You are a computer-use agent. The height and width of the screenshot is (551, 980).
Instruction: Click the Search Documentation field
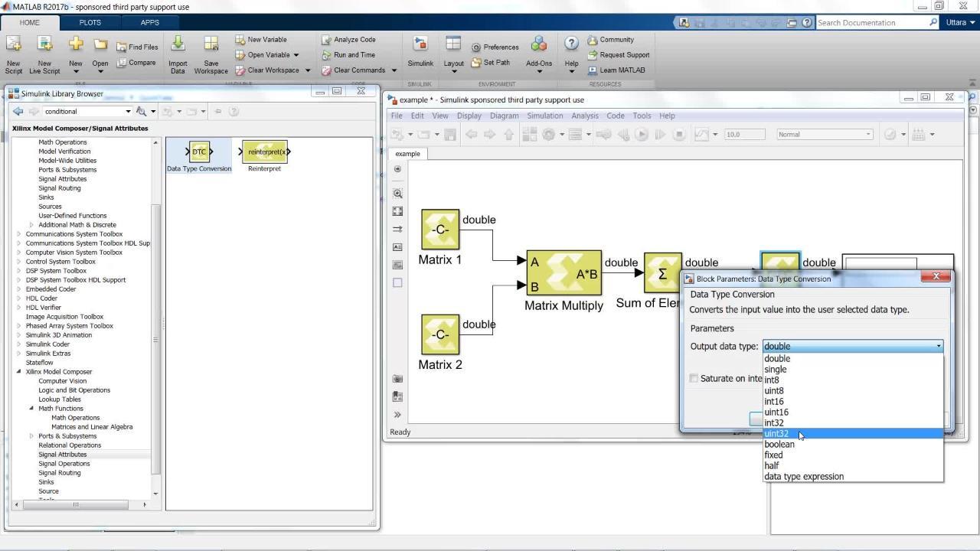[871, 23]
